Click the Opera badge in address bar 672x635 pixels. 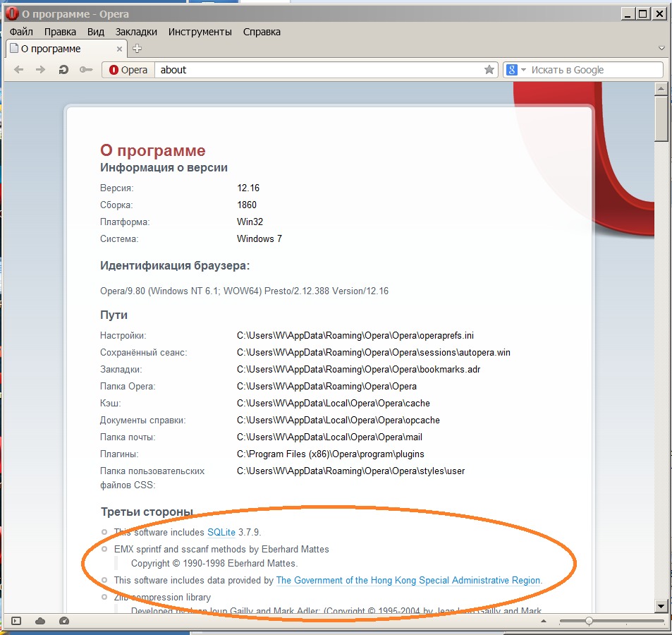(x=128, y=70)
